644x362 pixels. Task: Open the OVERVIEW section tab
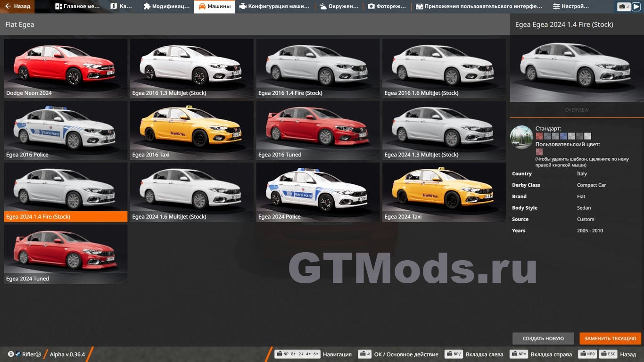pyautogui.click(x=577, y=110)
